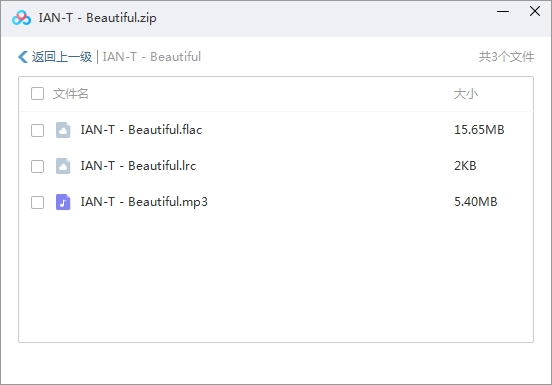
Task: Select file name IAN-T - Beautiful.mp3
Action: point(144,202)
